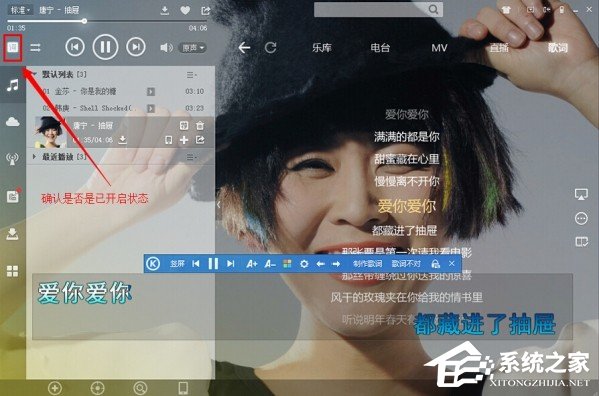The height and width of the screenshot is (396, 599).
Task: Open desktop lyrics settings gear
Action: [x=304, y=263]
